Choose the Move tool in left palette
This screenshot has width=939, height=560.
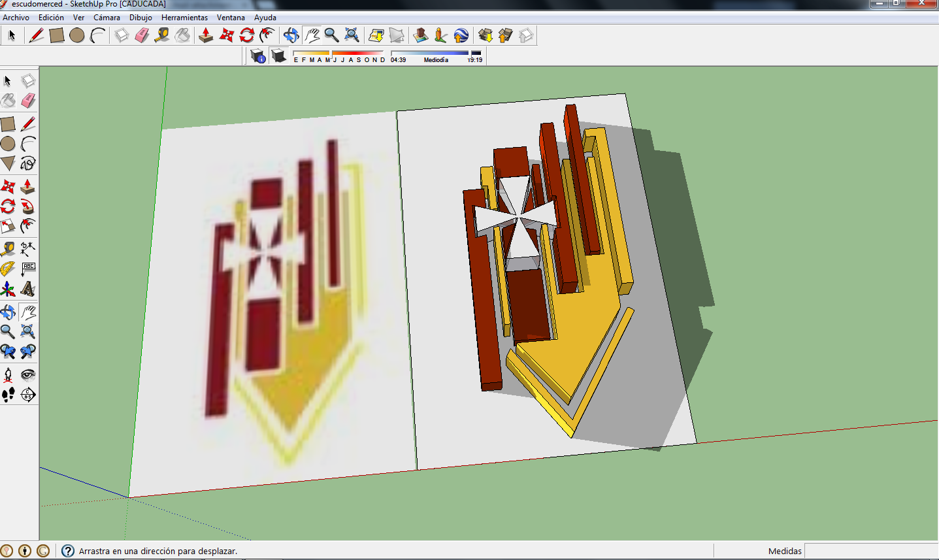pyautogui.click(x=8, y=188)
